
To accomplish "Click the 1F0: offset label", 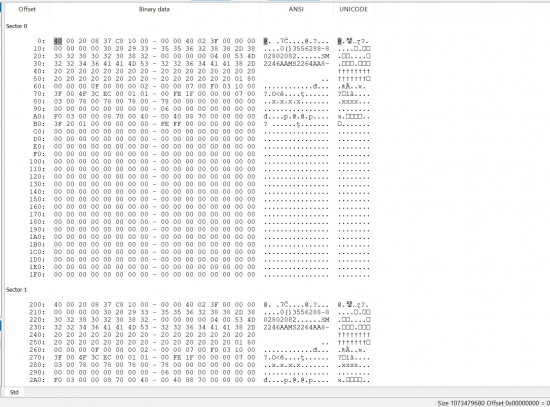I will pos(37,274).
